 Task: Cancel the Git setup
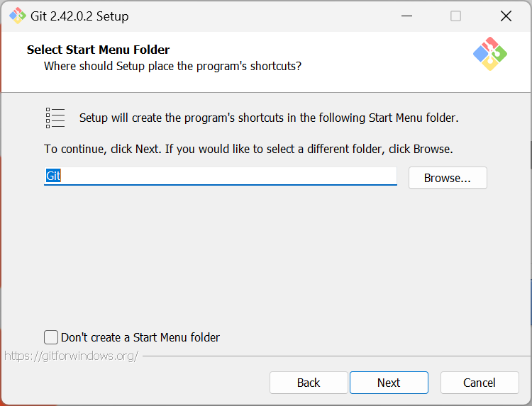pyautogui.click(x=480, y=383)
